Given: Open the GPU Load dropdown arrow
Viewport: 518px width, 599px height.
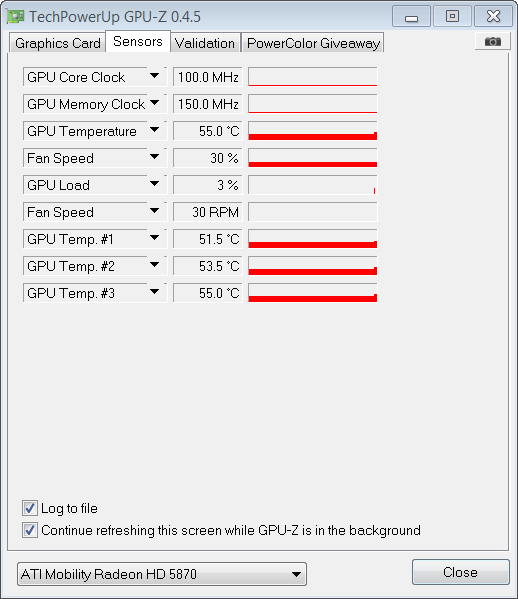Looking at the screenshot, I should pyautogui.click(x=154, y=184).
